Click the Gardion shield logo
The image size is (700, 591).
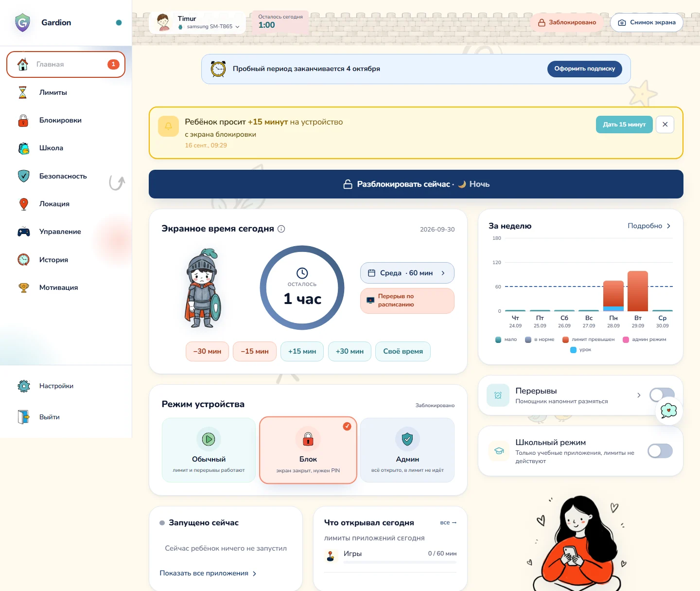pos(22,22)
